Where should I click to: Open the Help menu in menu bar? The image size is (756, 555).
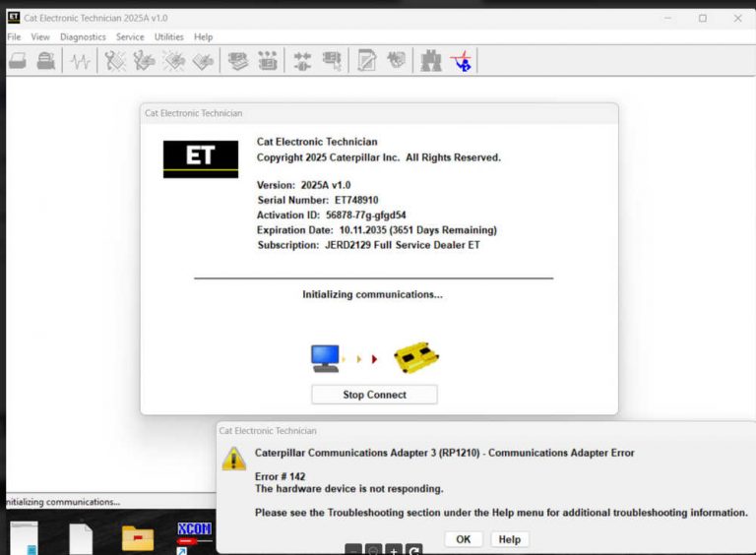(x=203, y=37)
